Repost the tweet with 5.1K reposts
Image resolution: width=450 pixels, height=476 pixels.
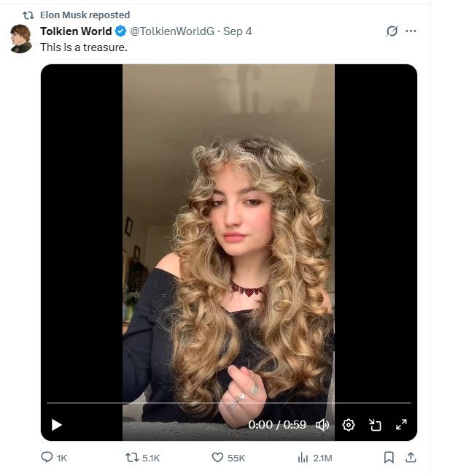[x=132, y=458]
